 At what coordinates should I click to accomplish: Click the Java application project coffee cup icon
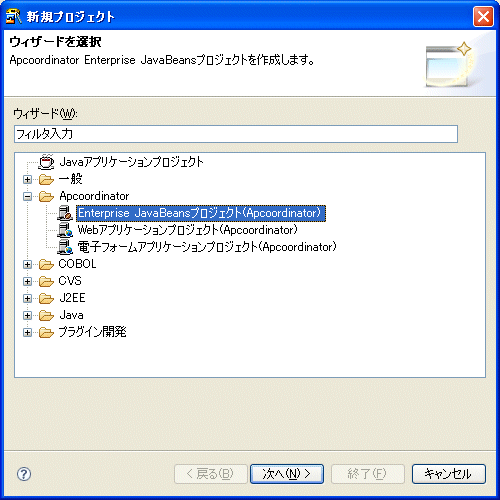[x=46, y=162]
